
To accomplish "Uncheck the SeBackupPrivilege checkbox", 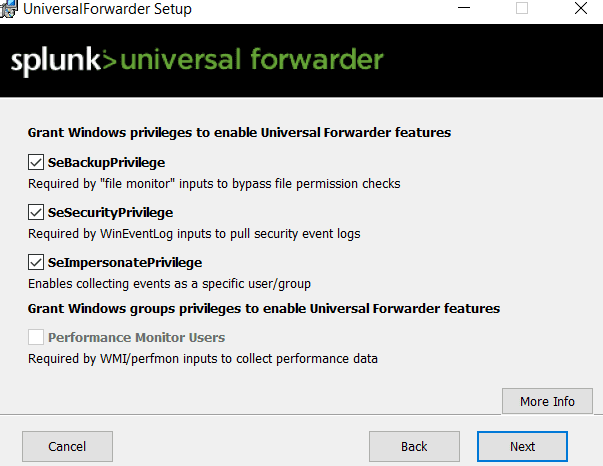I will pos(37,161).
